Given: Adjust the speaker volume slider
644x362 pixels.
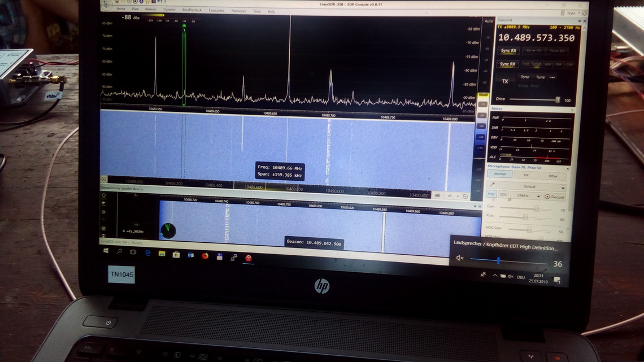Looking at the screenshot, I should pyautogui.click(x=498, y=260).
